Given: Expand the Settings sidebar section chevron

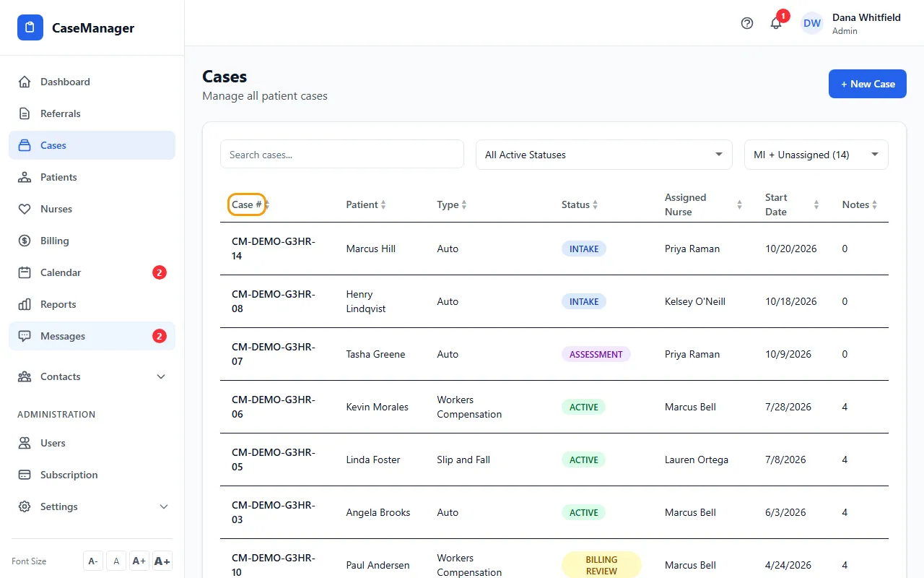Looking at the screenshot, I should tap(164, 506).
